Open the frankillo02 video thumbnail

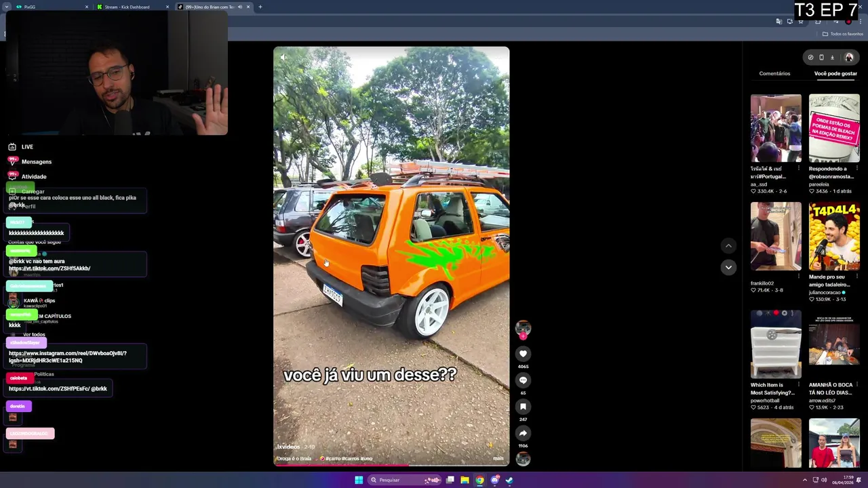click(776, 236)
